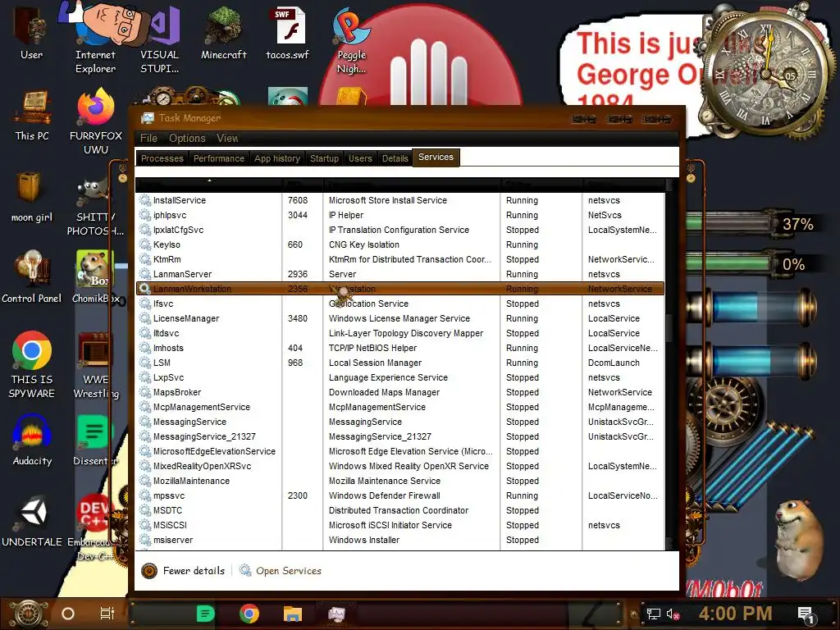Open Cortana circle icon on taskbar

pos(68,614)
